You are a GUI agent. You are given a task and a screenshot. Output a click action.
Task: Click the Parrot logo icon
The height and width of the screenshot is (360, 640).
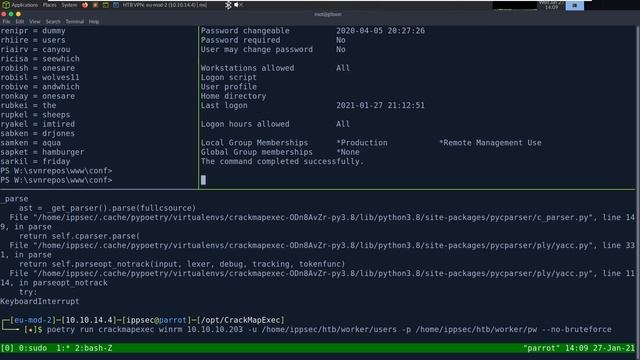[6, 5]
